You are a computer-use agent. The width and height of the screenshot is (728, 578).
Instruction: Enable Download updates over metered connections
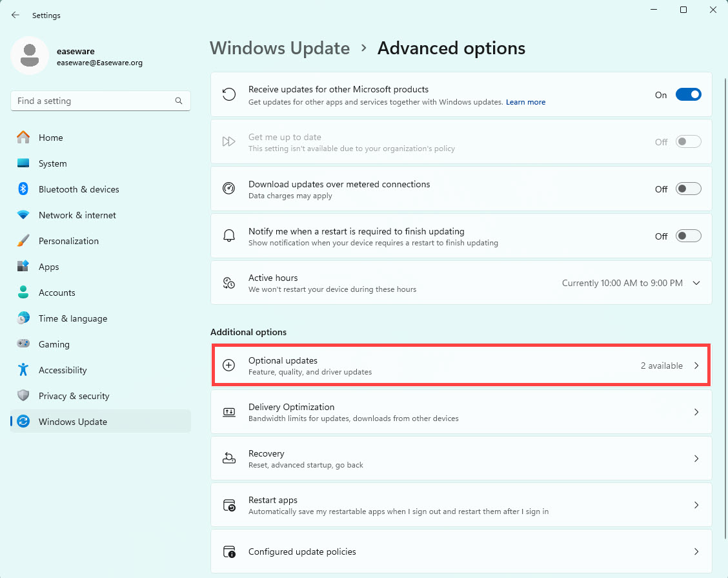coord(688,189)
